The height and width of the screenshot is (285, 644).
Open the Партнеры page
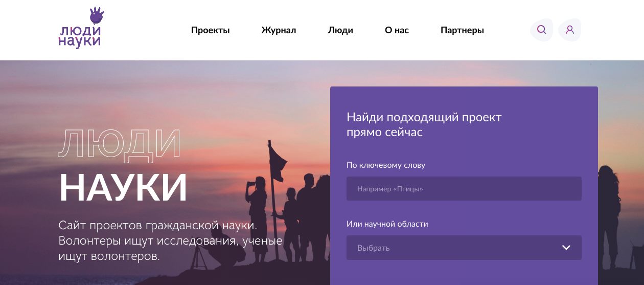pos(462,30)
